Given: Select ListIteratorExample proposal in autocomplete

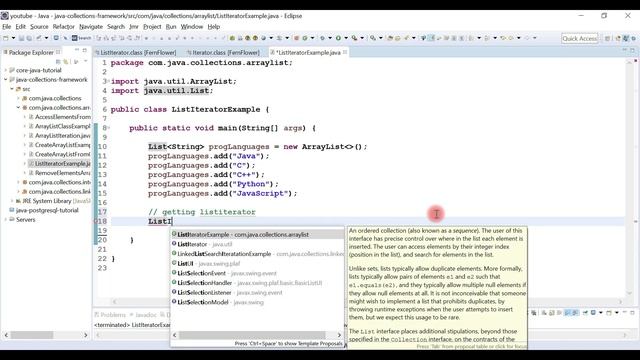Looking at the screenshot, I should 258,235.
